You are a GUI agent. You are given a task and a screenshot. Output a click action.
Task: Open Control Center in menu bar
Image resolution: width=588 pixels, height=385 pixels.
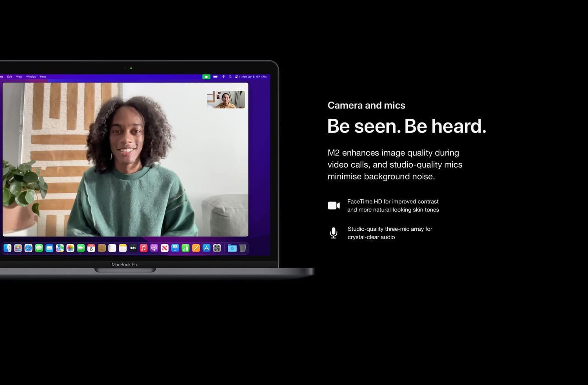tap(237, 77)
